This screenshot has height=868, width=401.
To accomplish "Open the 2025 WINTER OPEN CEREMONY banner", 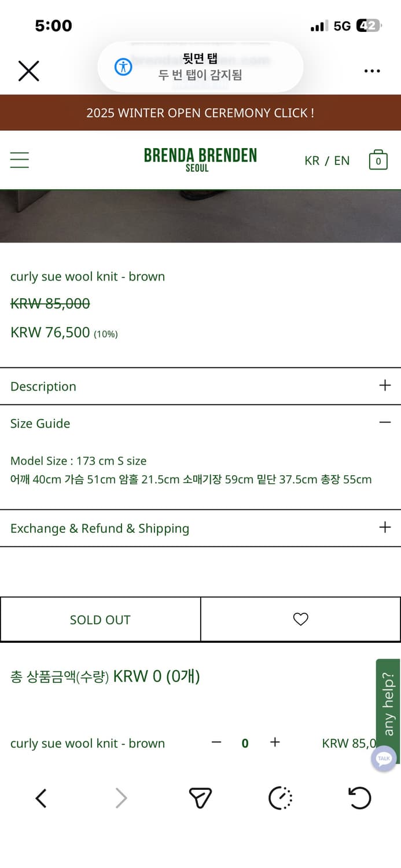I will pos(200,112).
